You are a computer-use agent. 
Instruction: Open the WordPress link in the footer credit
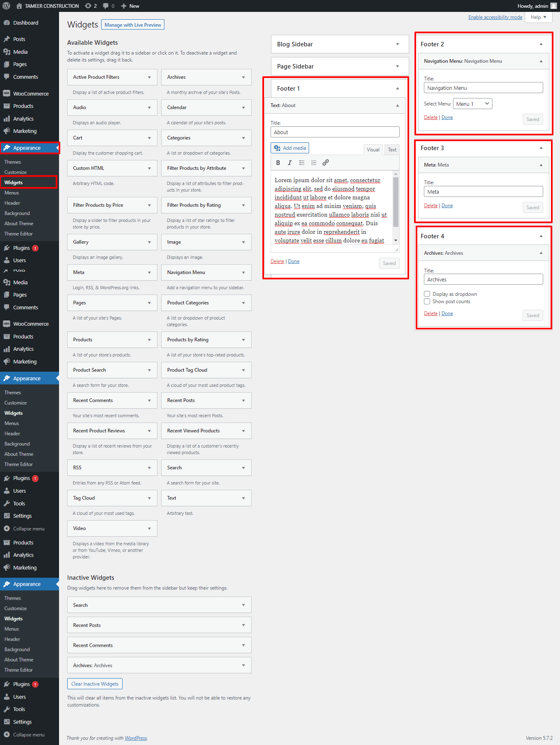[136, 738]
